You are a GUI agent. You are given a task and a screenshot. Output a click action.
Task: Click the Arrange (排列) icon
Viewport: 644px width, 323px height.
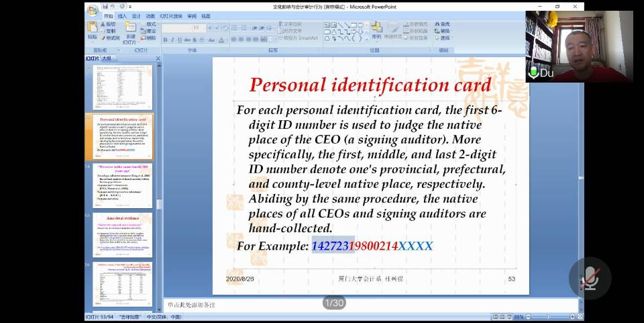[x=376, y=30]
